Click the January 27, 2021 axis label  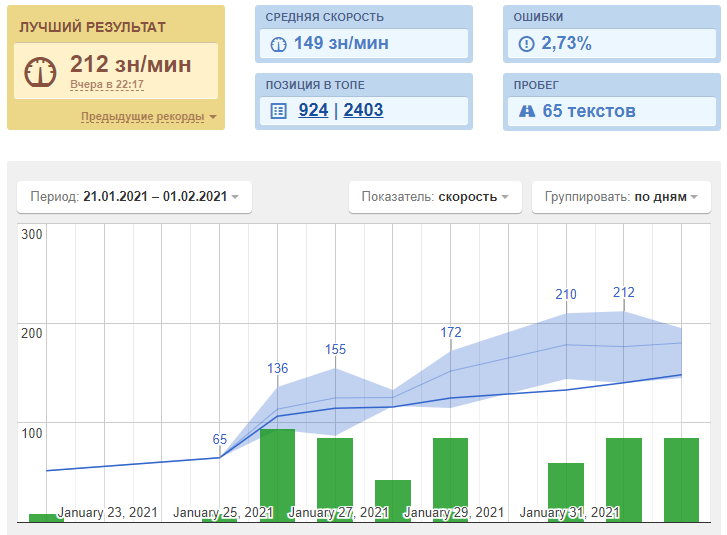click(x=338, y=512)
